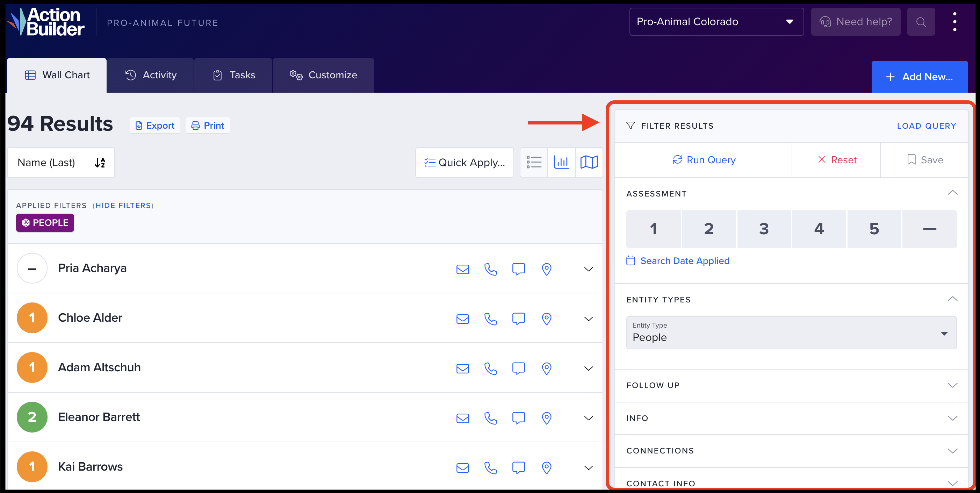Screen dimensions: 980x493
Task: Open the Activity tab
Action: click(151, 75)
